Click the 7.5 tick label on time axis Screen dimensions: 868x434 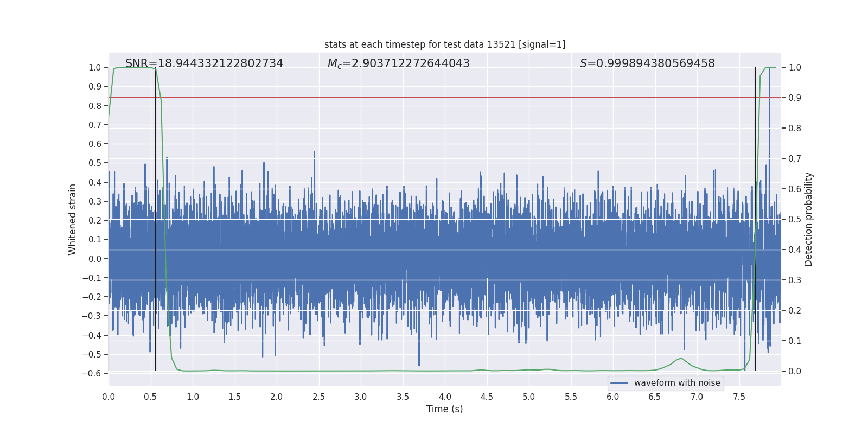[739, 397]
